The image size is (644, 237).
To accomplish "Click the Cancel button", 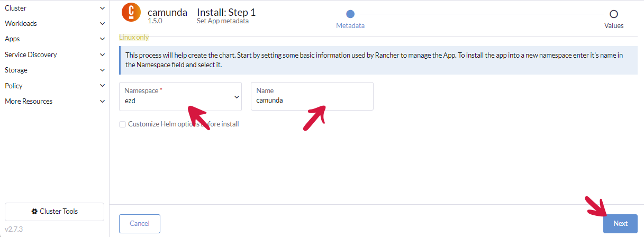I will point(140,223).
